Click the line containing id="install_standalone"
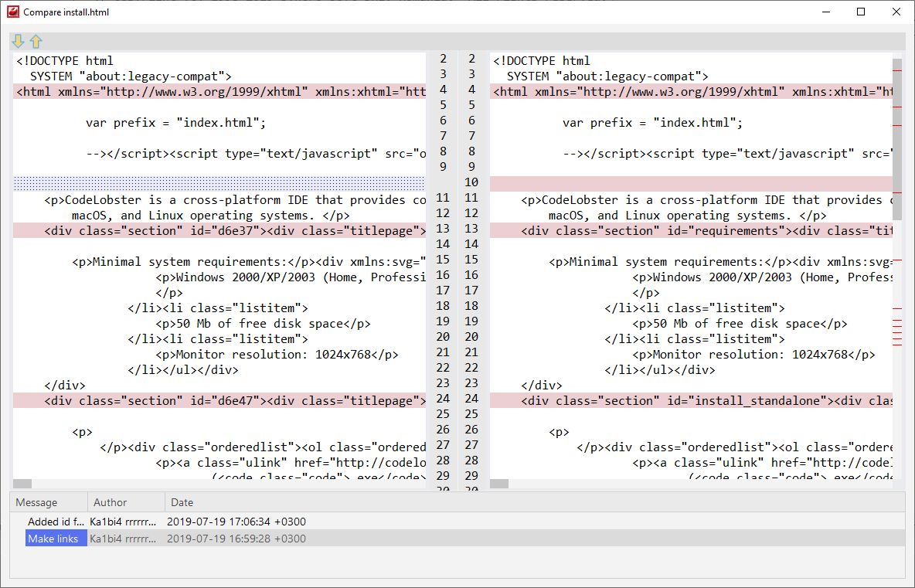Screen dimensions: 915x588 point(692,401)
